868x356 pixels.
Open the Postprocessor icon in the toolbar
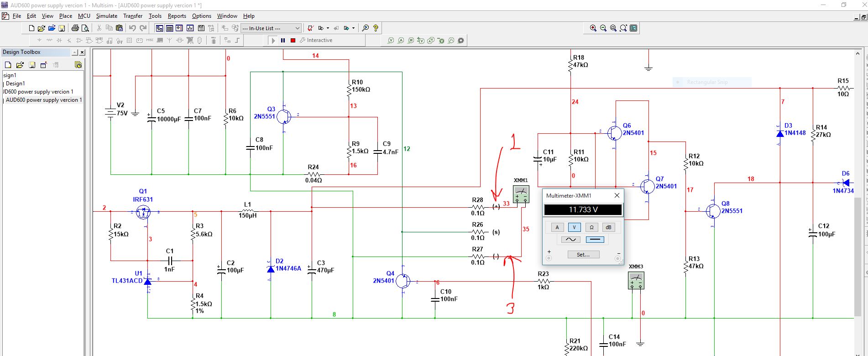pyautogui.click(x=201, y=28)
